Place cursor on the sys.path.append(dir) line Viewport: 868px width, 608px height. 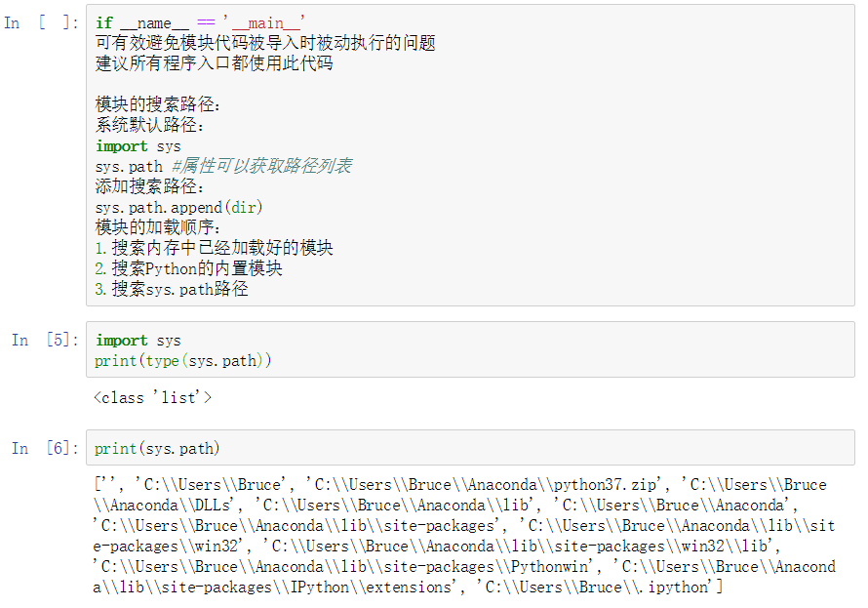[x=178, y=207]
